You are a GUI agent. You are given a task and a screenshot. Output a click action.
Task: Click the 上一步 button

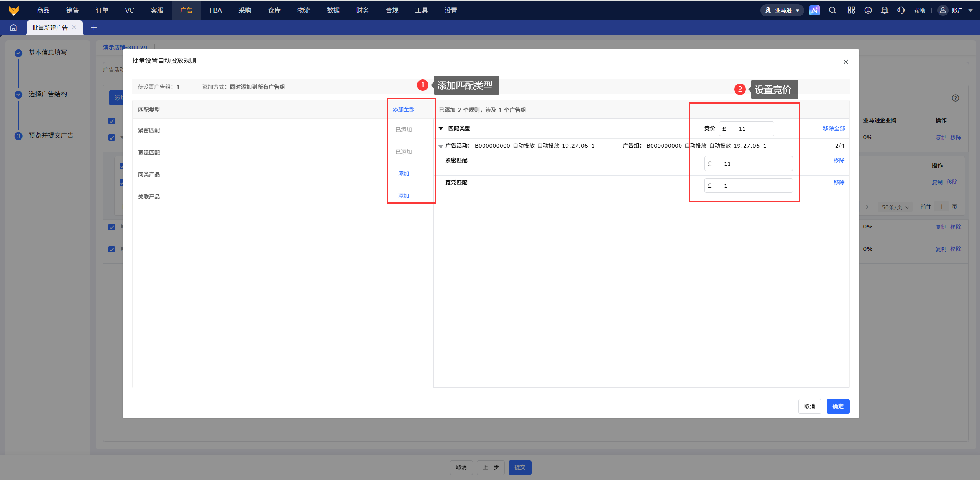(x=491, y=467)
